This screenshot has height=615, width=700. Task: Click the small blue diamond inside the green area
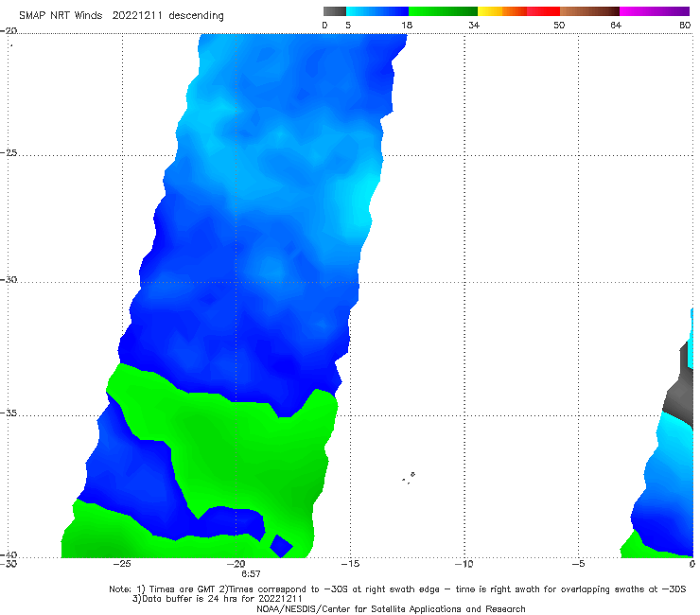coord(281,546)
